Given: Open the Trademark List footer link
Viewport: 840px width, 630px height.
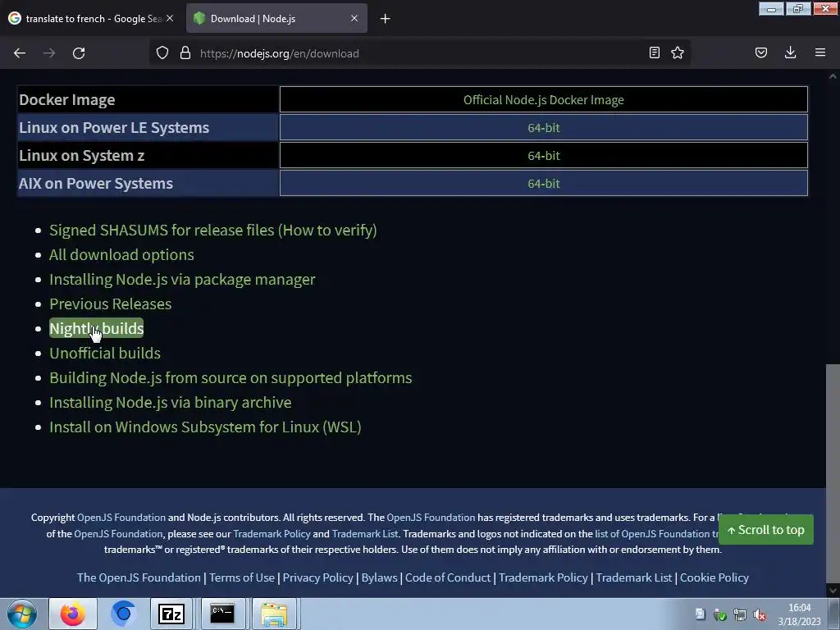Looking at the screenshot, I should tap(634, 577).
